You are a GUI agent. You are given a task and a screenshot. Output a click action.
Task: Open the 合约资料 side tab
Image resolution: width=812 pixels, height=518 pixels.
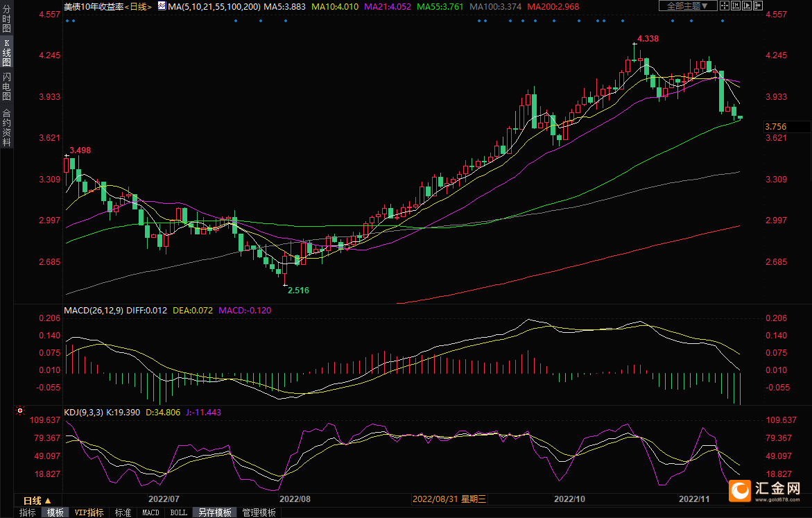tap(7, 128)
